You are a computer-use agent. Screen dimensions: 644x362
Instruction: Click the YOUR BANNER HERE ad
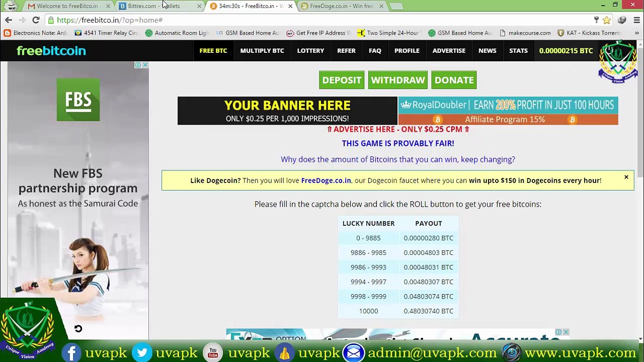(287, 111)
